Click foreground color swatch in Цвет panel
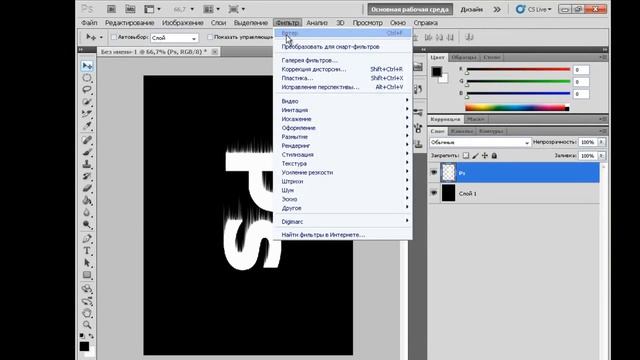This screenshot has height=360, width=640. pos(436,72)
